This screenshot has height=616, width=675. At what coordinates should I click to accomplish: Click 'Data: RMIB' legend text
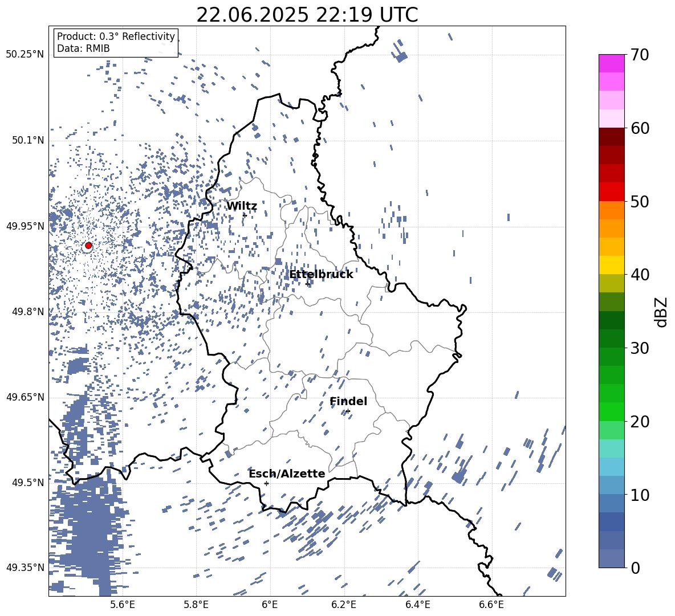83,48
